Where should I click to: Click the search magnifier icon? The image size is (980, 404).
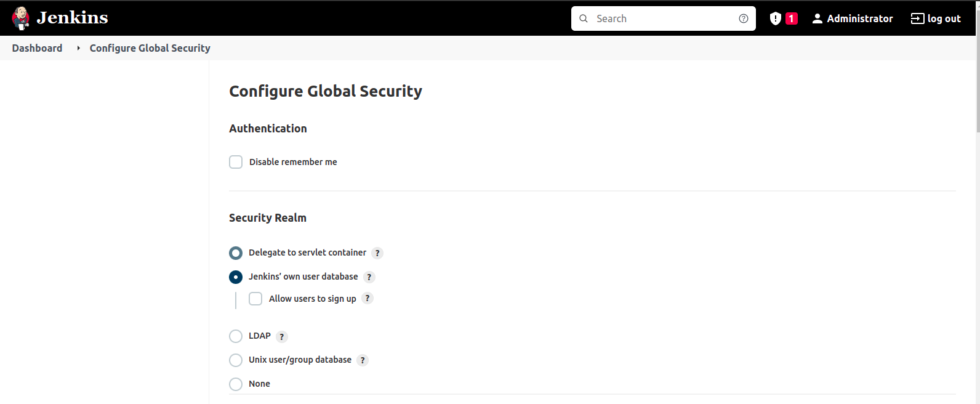point(584,18)
